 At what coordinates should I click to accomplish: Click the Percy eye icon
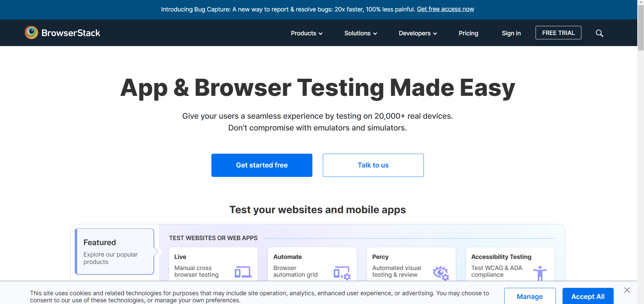click(441, 273)
